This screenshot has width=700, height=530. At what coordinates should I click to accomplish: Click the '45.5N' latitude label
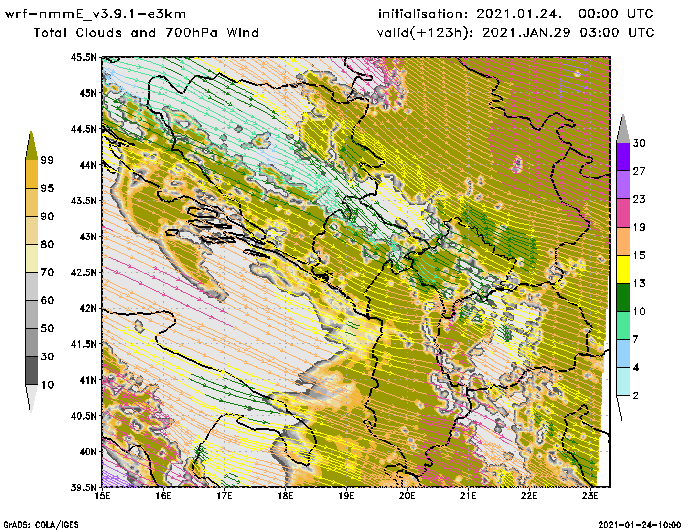click(83, 57)
